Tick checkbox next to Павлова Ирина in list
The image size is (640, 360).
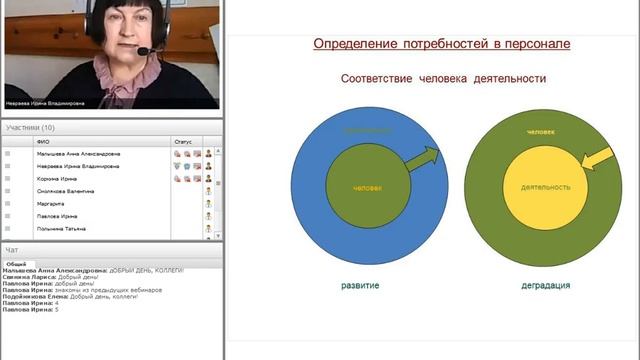(x=7, y=216)
